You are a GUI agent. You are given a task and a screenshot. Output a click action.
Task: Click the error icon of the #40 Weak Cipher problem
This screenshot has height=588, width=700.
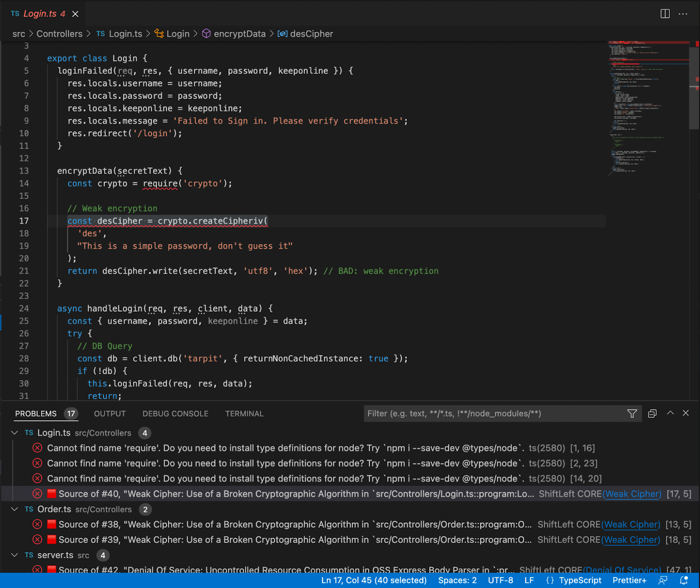[38, 494]
